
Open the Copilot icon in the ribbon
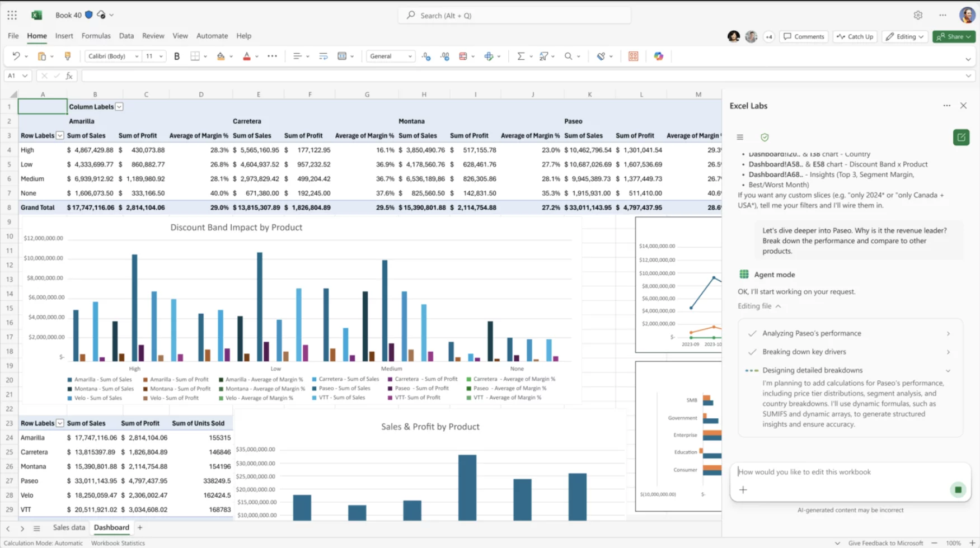point(658,56)
